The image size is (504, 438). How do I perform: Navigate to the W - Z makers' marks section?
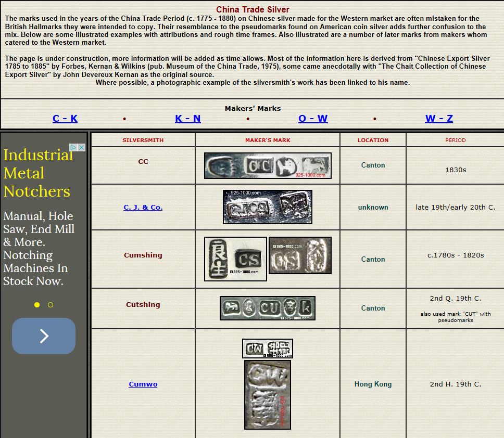pyautogui.click(x=439, y=119)
